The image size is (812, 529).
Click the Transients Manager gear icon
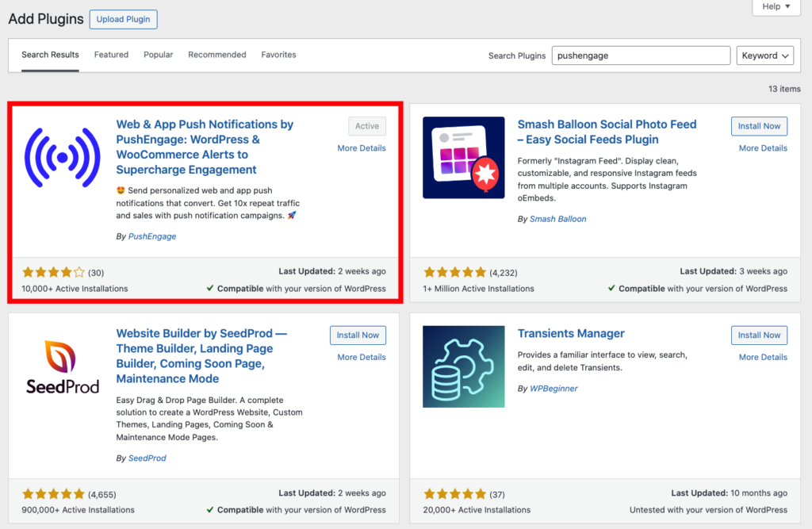pyautogui.click(x=463, y=366)
